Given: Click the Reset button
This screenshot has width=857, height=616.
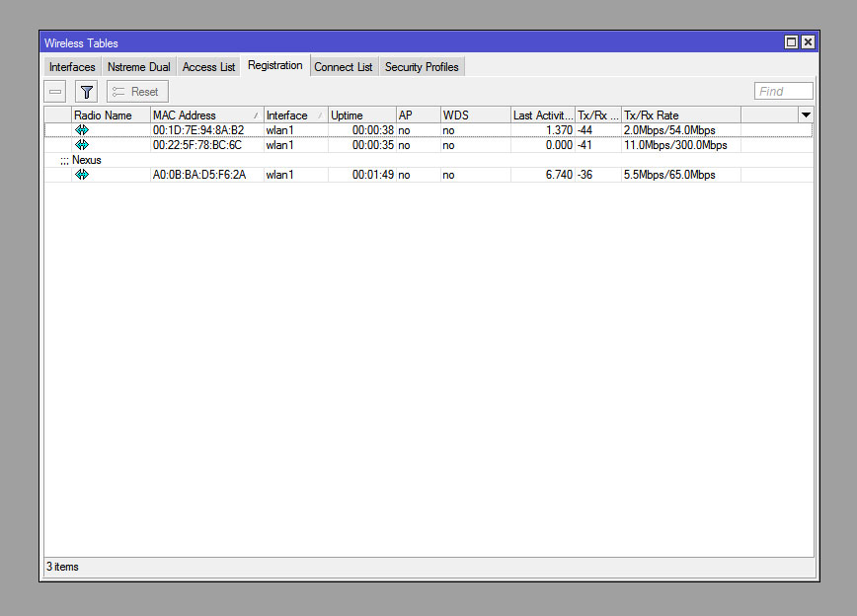Looking at the screenshot, I should [x=137, y=92].
